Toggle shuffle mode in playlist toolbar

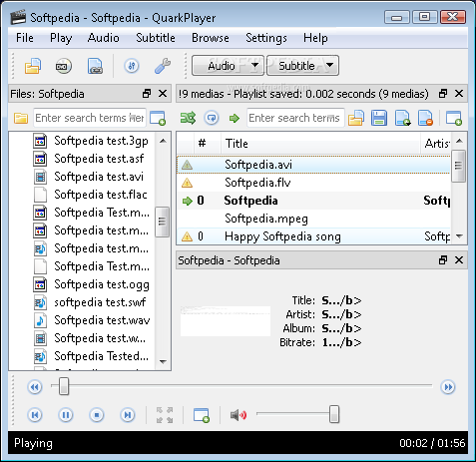pyautogui.click(x=188, y=118)
